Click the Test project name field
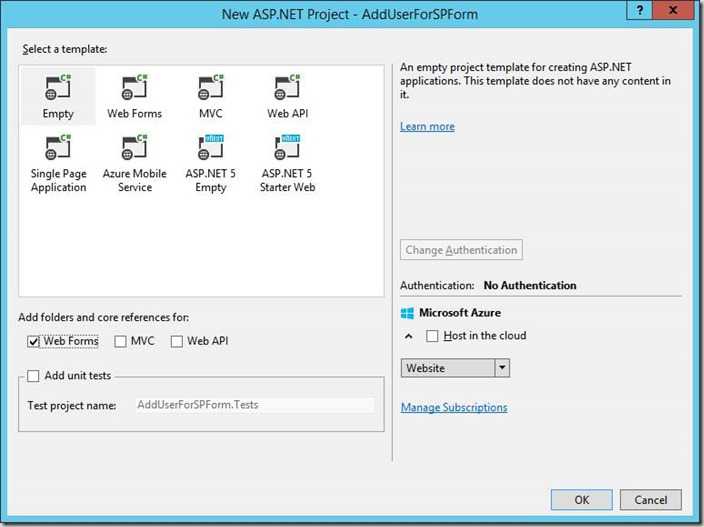The height and width of the screenshot is (527, 704). coord(255,405)
